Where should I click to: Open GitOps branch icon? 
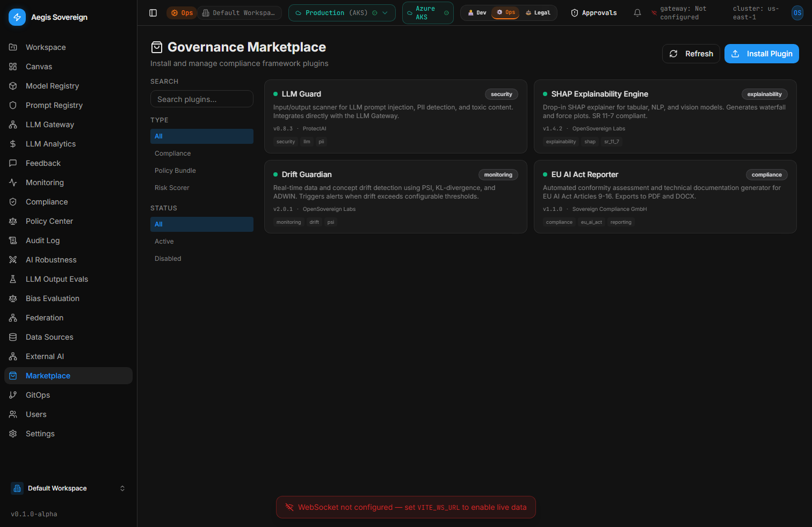(x=13, y=395)
